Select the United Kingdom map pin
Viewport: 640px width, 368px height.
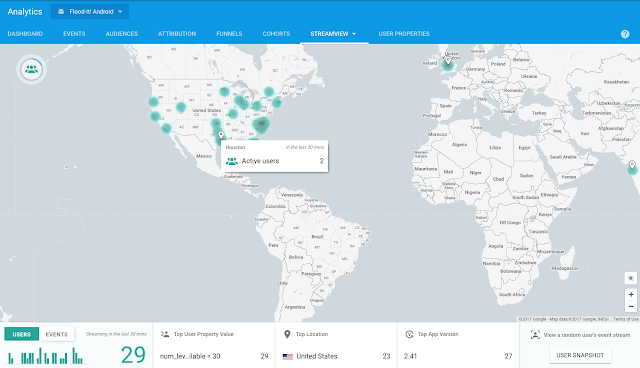tap(448, 61)
